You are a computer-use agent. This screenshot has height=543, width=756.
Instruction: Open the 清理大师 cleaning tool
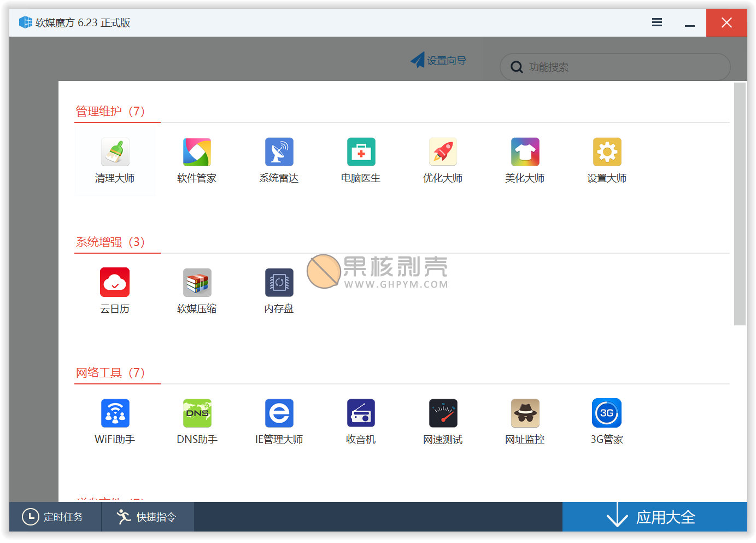coord(115,161)
